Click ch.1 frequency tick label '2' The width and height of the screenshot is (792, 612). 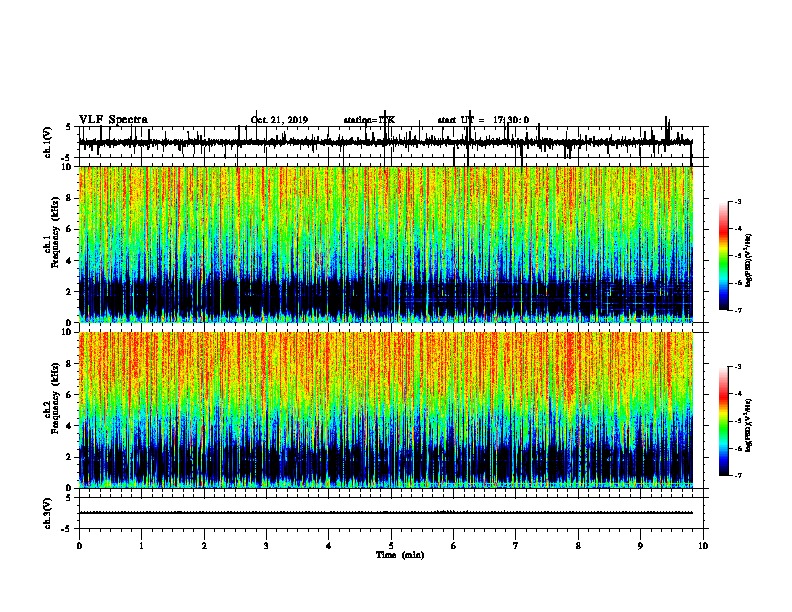click(x=69, y=291)
